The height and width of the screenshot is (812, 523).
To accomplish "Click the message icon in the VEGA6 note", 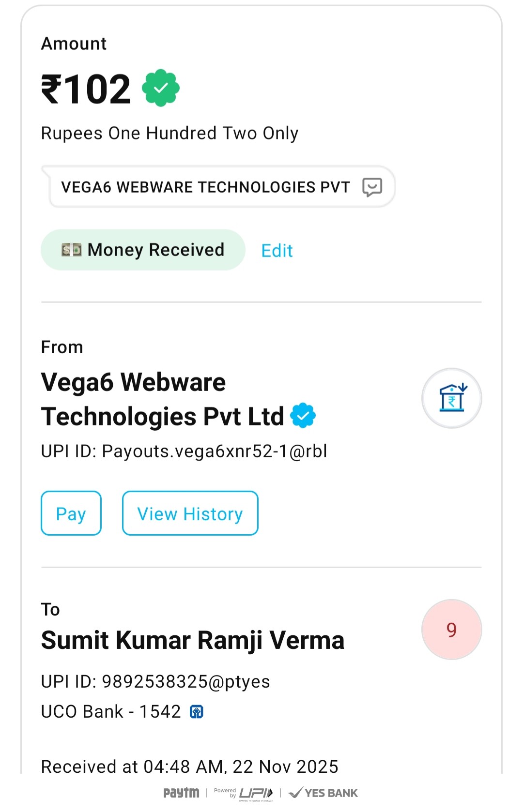I will click(x=372, y=187).
